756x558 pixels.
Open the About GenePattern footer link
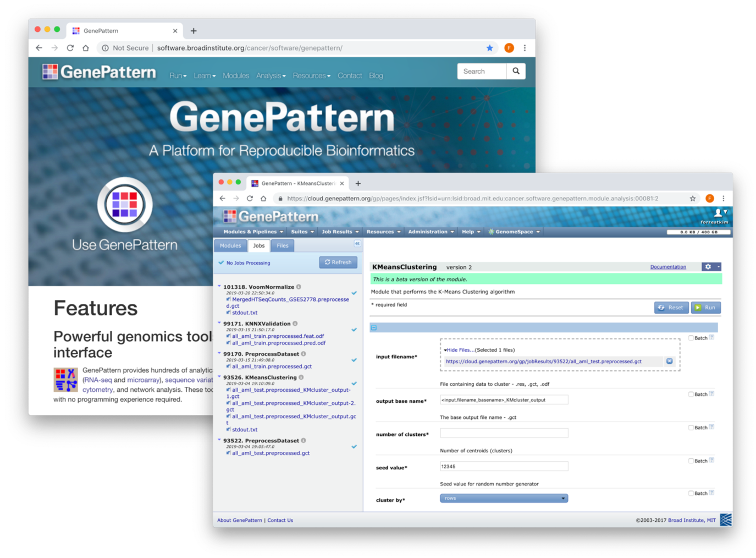click(x=240, y=520)
